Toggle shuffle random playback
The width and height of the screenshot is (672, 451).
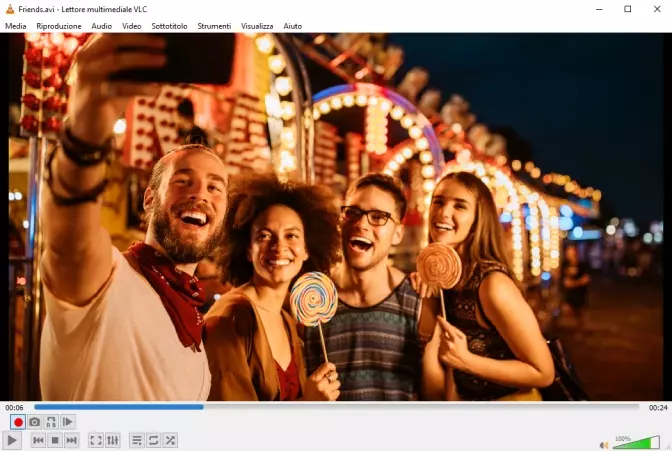[x=170, y=440]
